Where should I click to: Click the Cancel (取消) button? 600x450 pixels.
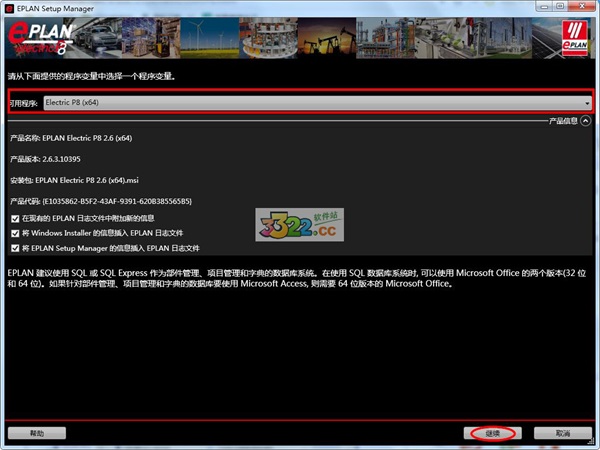point(562,433)
